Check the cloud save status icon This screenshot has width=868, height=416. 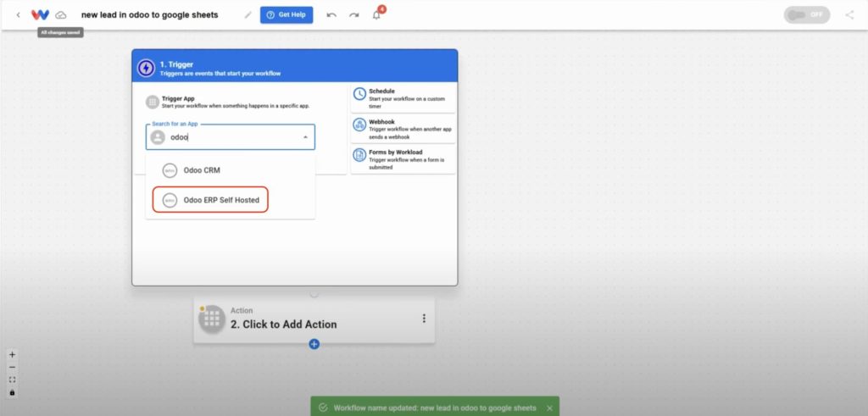pyautogui.click(x=61, y=15)
